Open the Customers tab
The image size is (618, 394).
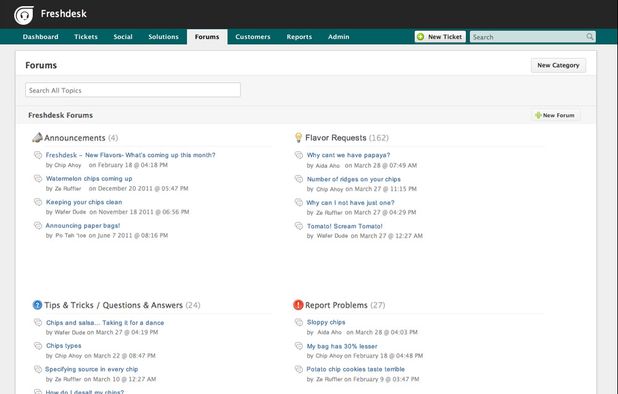tap(253, 37)
